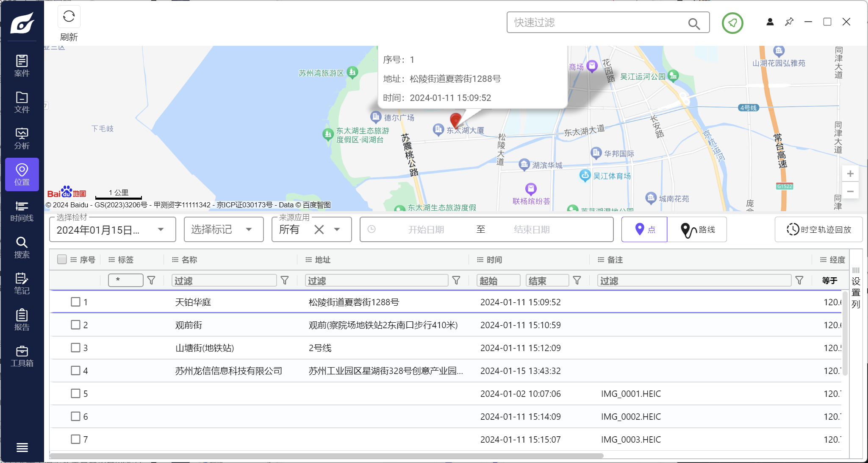
Task: Click the filter funnel for 备注 column
Action: click(799, 280)
